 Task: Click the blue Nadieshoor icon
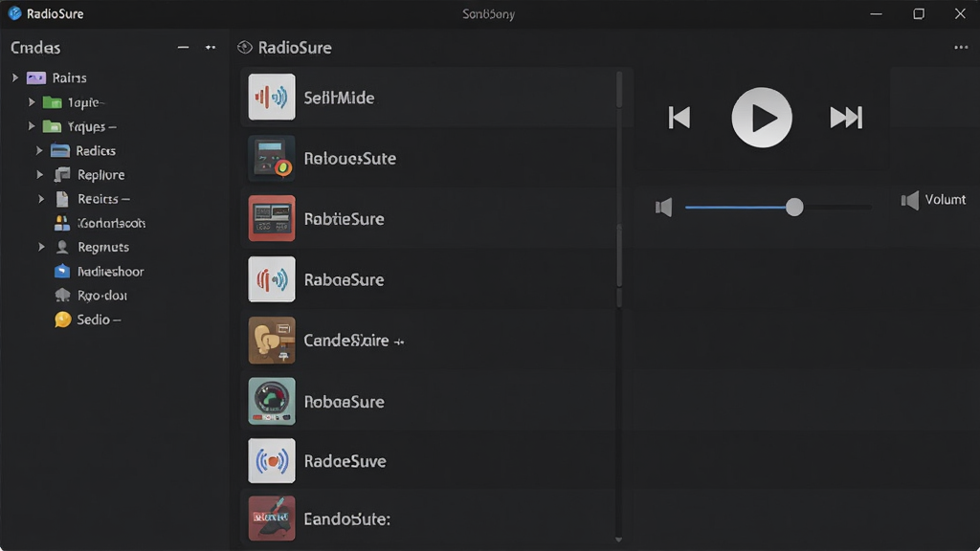pyautogui.click(x=62, y=271)
